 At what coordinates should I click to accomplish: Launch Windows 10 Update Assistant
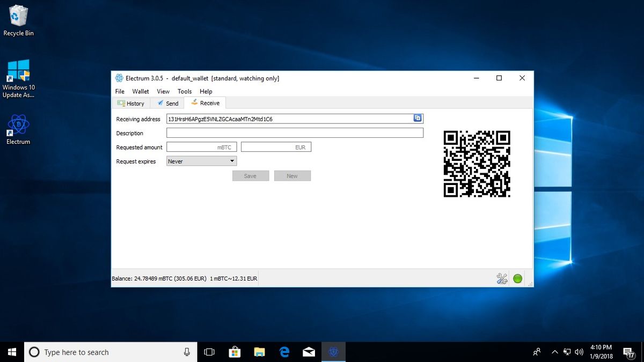tap(19, 72)
